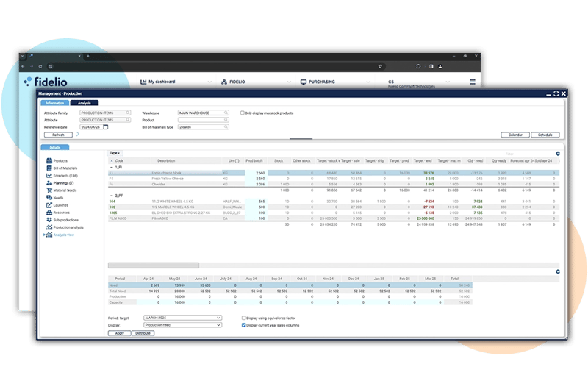Toggle Only display maxstock products checkbox

pyautogui.click(x=243, y=113)
